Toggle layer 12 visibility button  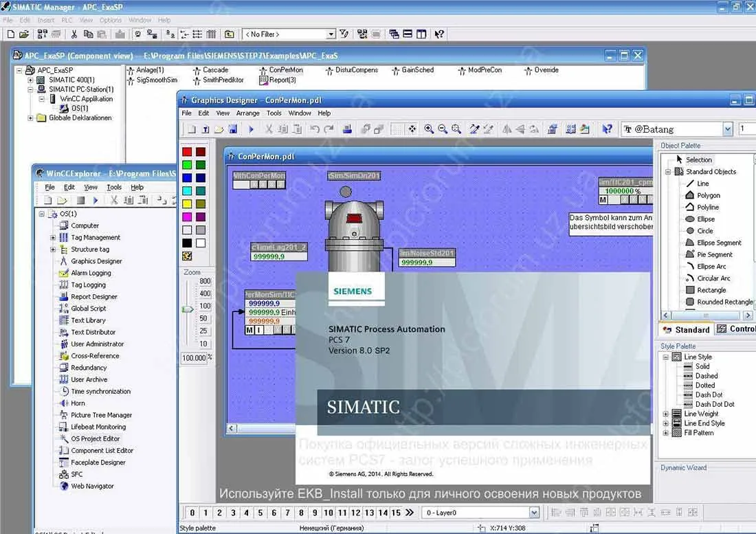pyautogui.click(x=356, y=512)
